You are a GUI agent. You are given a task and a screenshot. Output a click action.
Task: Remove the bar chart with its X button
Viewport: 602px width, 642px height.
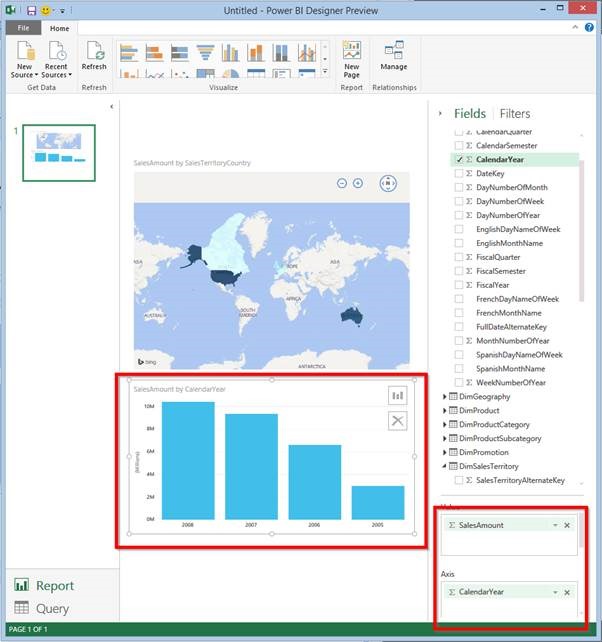397,421
